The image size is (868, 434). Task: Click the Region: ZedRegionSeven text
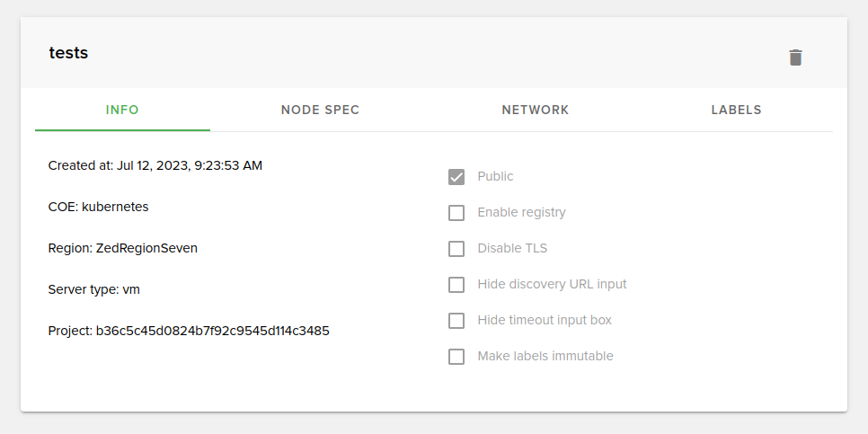click(122, 248)
